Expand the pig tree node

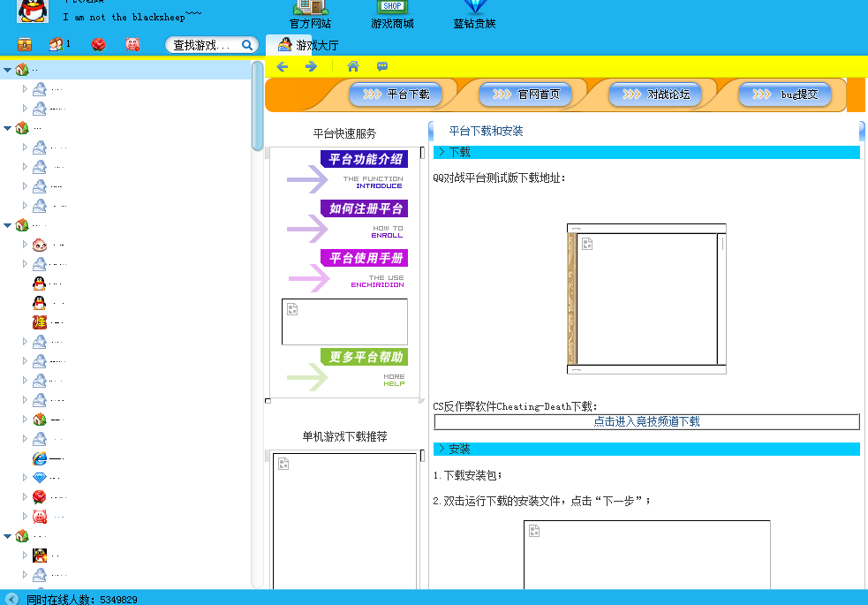point(25,516)
